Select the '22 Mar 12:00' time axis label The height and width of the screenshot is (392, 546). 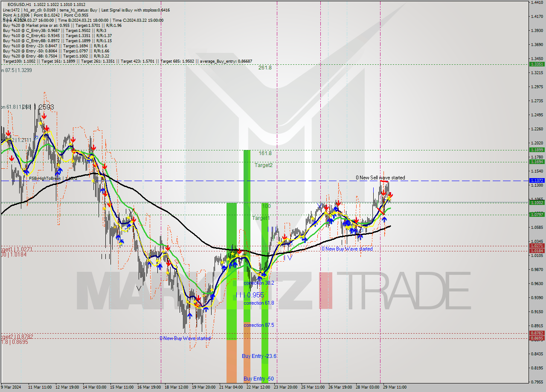pos(258,387)
